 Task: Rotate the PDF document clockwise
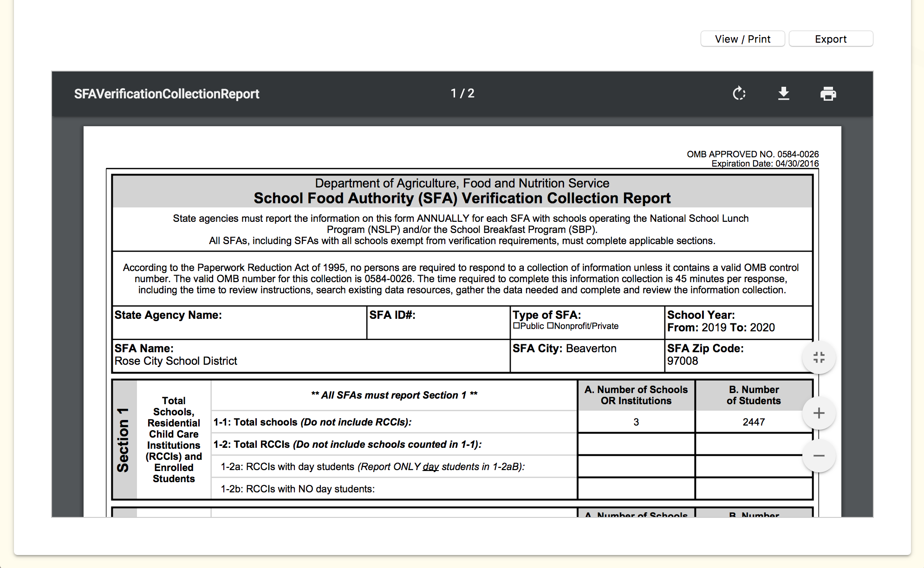[739, 94]
